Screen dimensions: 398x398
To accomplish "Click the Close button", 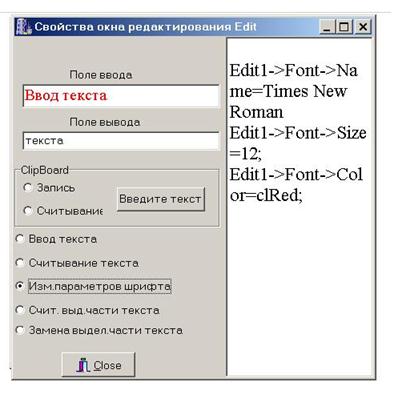I will 99,365.
